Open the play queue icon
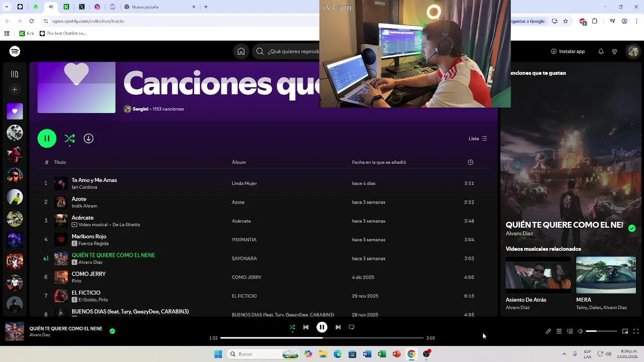This screenshot has height=362, width=644. (x=559, y=331)
